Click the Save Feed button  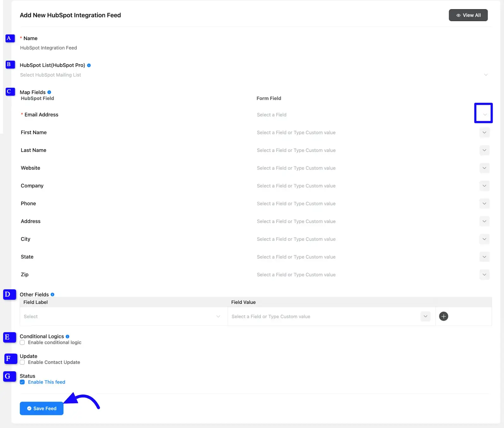[x=42, y=408]
